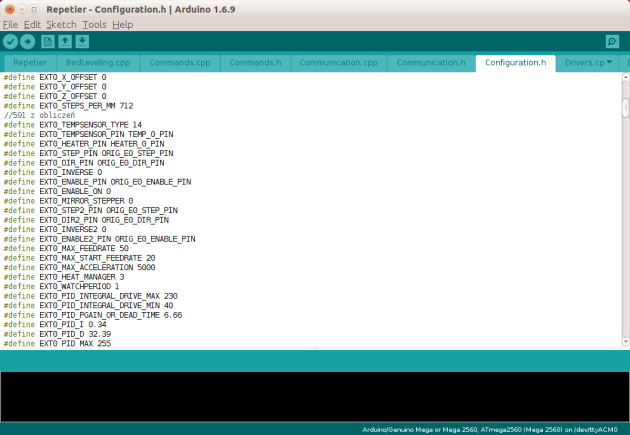Open the Serial Monitor magnifier icon
Image resolution: width=630 pixels, height=435 pixels.
[x=612, y=41]
